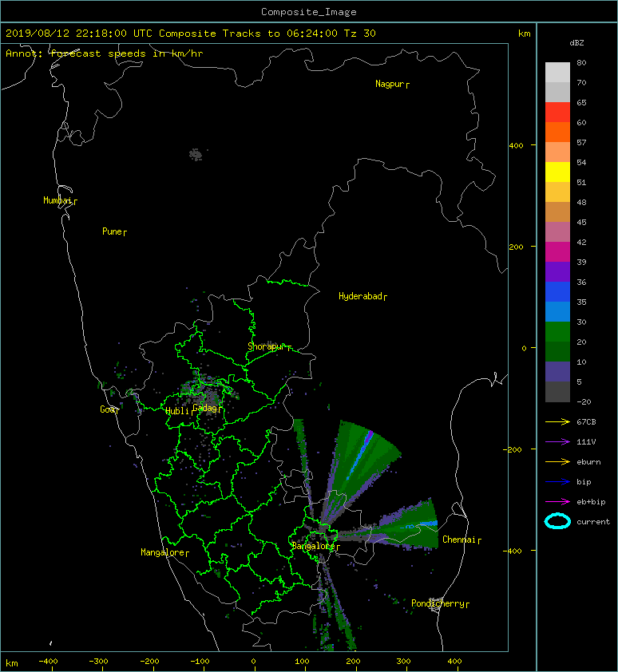The image size is (618, 672).
Task: Click the violet 39 dBZ color swatch
Action: click(557, 271)
